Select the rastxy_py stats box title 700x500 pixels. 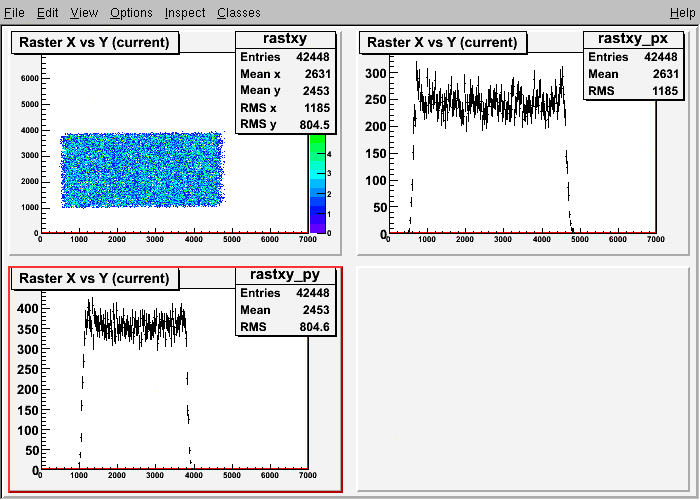pyautogui.click(x=285, y=275)
